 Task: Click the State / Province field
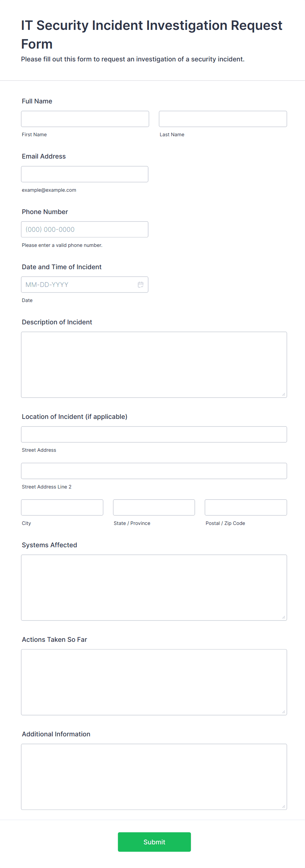(x=154, y=508)
